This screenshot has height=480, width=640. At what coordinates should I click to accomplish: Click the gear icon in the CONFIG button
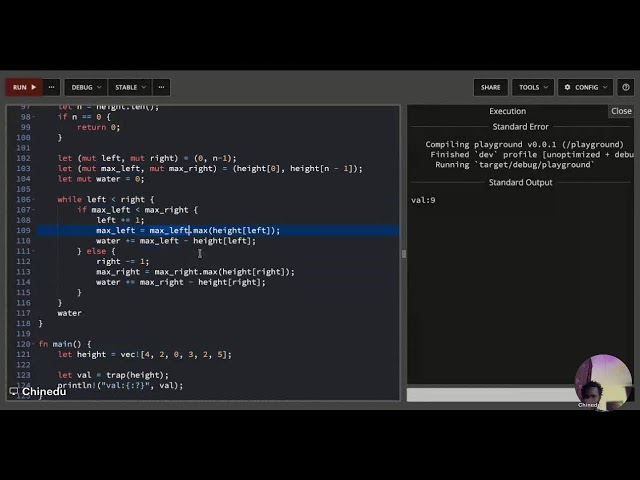tap(567, 87)
